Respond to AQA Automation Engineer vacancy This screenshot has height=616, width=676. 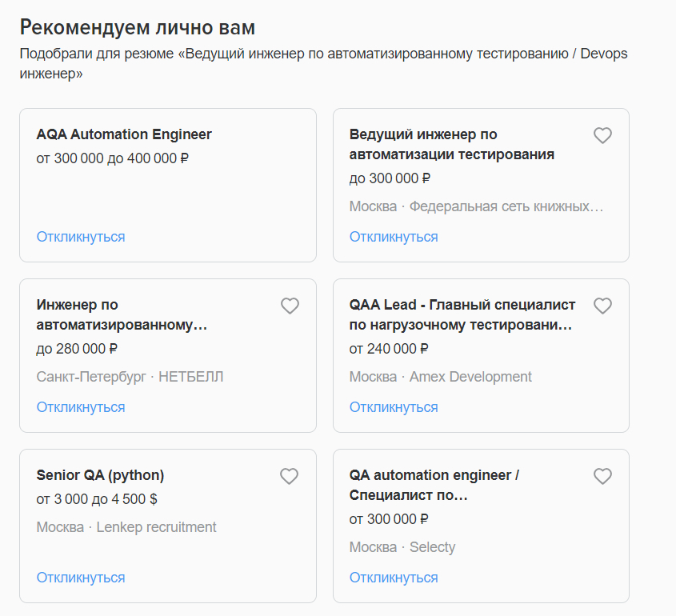[x=81, y=237]
